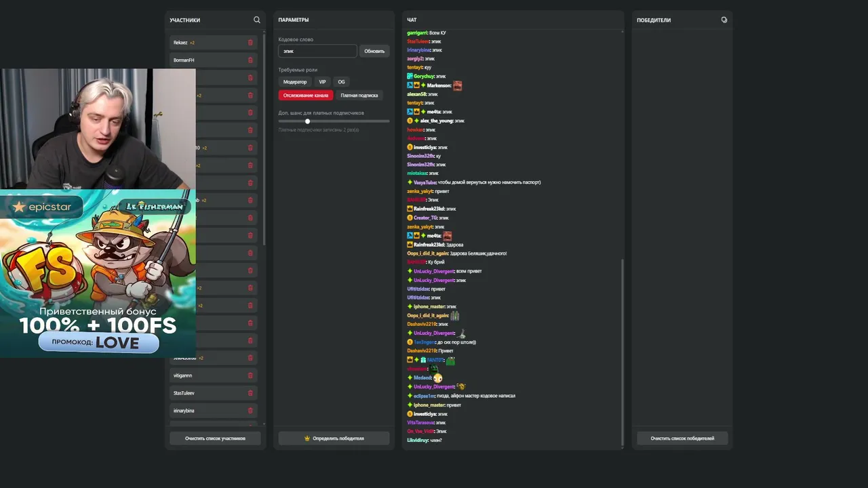Select participant StasTuleev in the list
The height and width of the screenshot is (488, 868).
pos(214,393)
